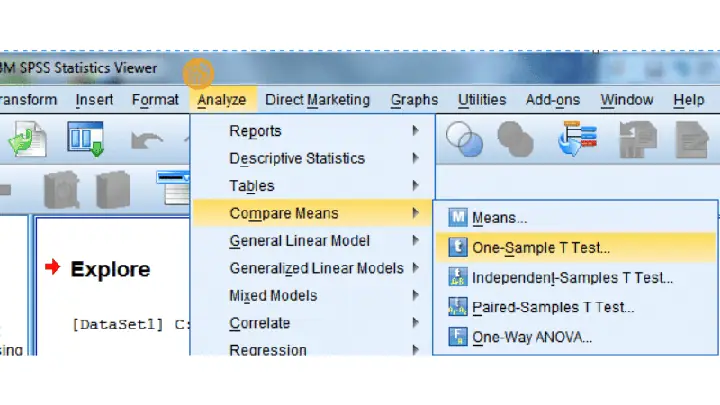Click the Means item icon
Viewport: 720px width, 405px height.
click(x=458, y=217)
